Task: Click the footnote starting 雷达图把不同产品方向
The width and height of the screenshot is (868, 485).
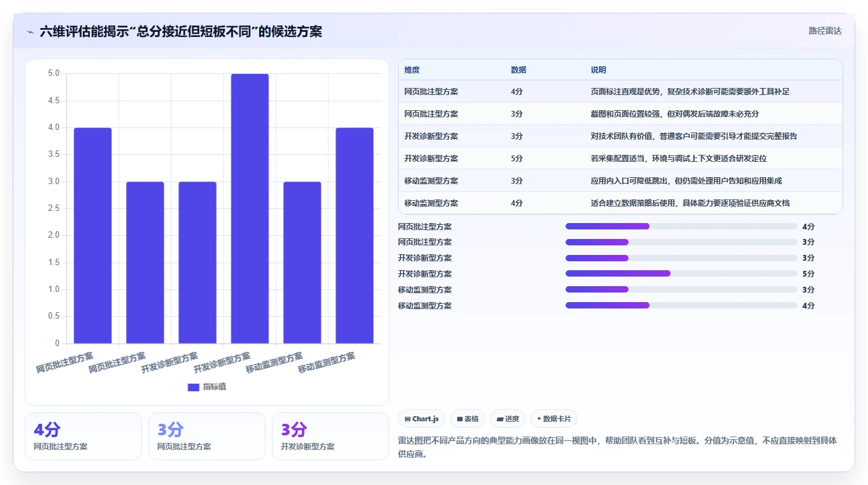Action: click(618, 447)
